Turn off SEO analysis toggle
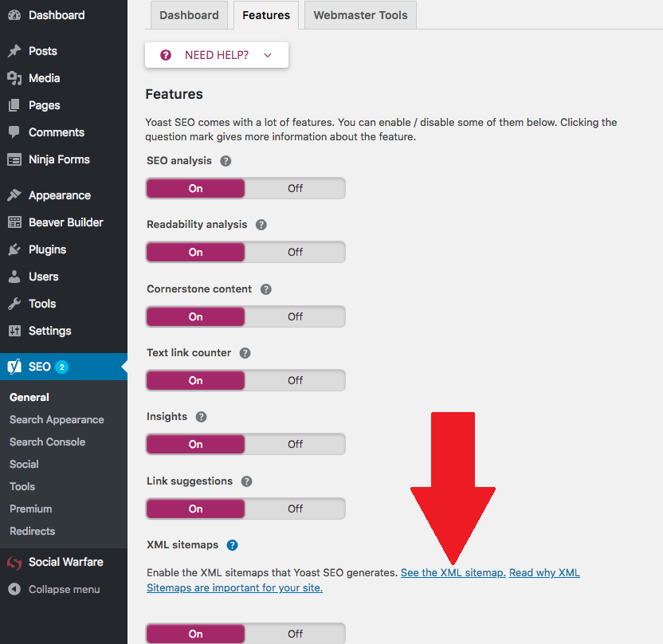 pos(295,188)
